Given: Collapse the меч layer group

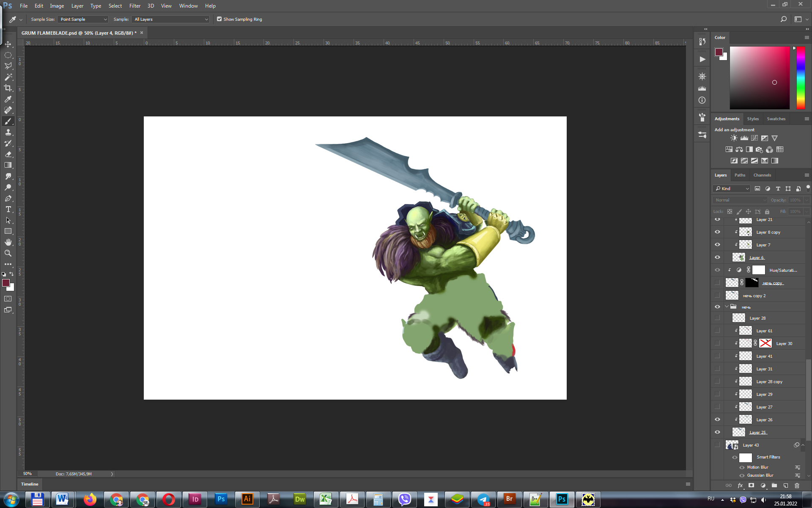Looking at the screenshot, I should point(727,307).
